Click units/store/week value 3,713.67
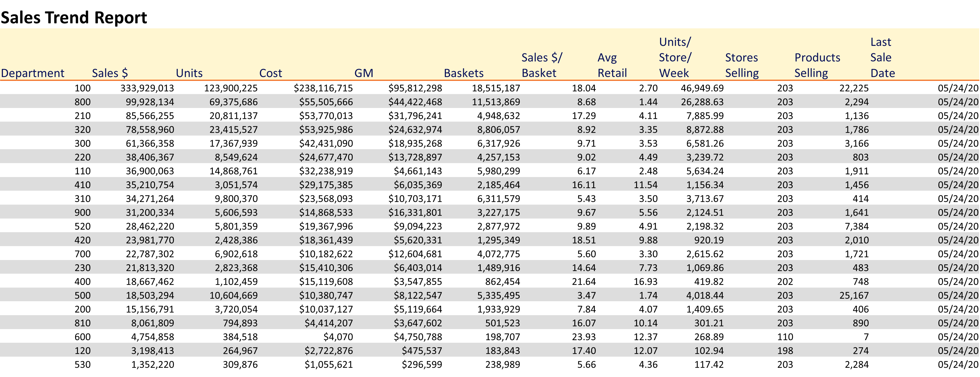 [x=705, y=199]
